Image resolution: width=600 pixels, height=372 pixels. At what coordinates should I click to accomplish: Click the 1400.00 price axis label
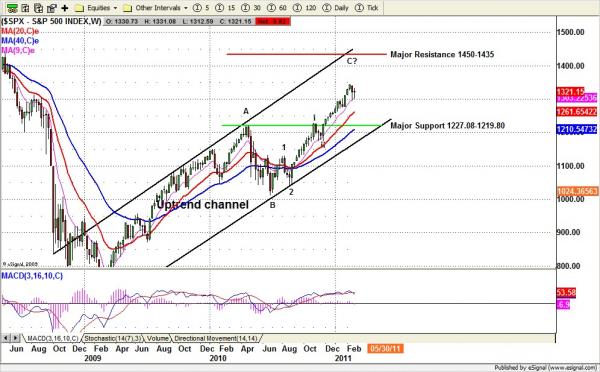pyautogui.click(x=571, y=66)
